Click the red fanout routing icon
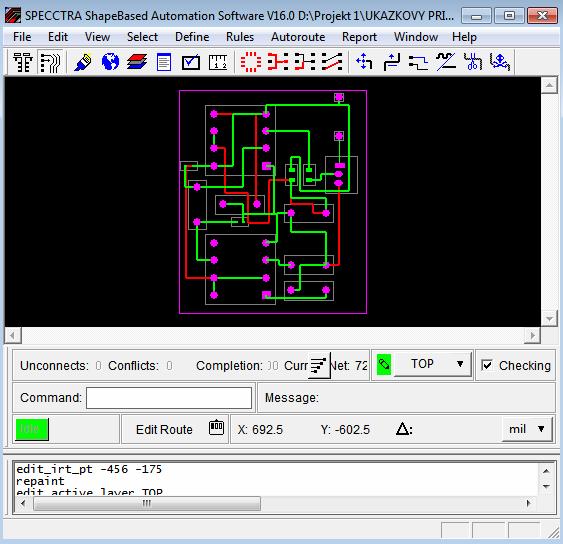 pos(278,62)
